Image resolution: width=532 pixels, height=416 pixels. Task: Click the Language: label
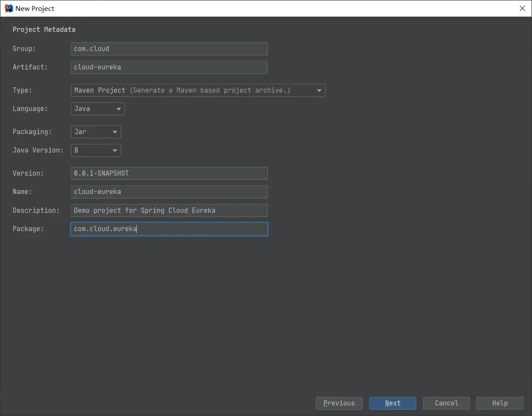click(30, 109)
